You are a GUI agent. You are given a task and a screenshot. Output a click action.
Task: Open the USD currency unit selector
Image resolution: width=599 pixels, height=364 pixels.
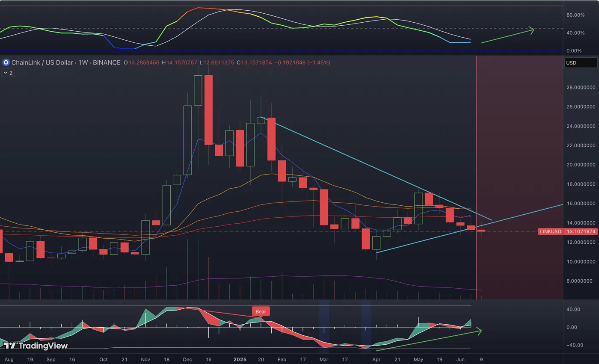click(580, 62)
